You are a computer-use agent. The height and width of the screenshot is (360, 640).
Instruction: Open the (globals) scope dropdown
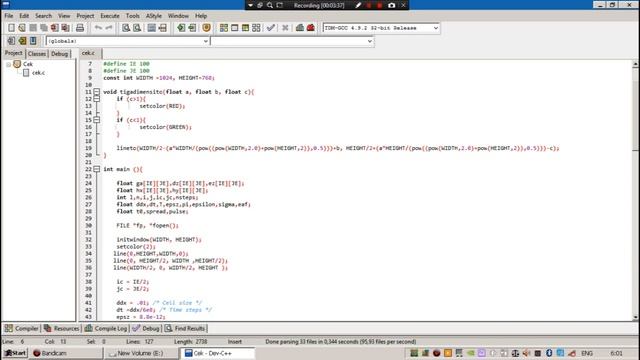point(206,41)
